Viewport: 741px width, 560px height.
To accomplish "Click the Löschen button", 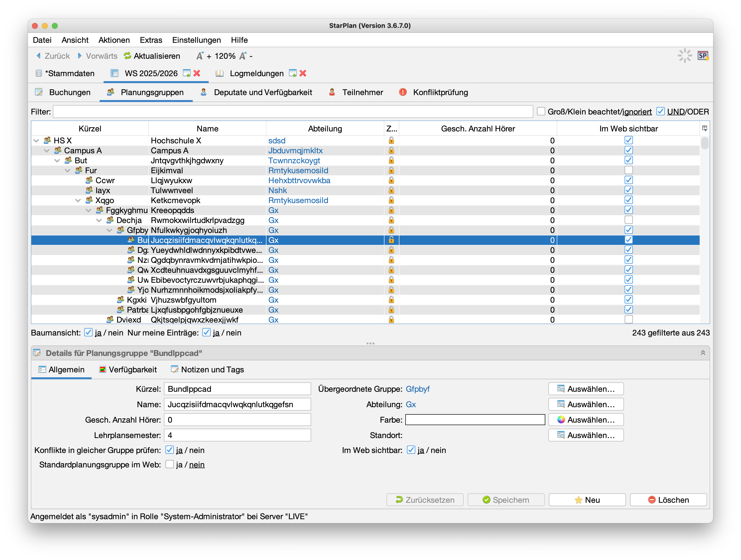I will [x=668, y=500].
